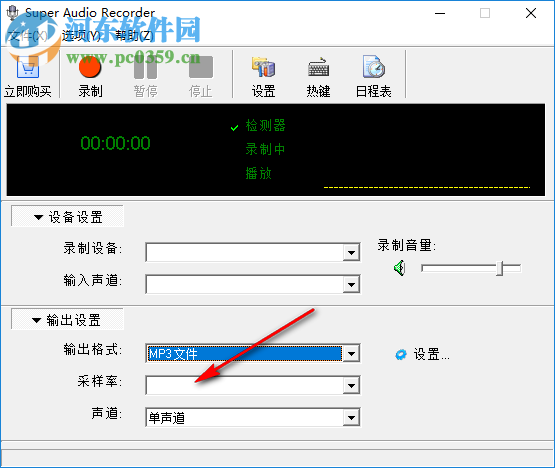This screenshot has width=555, height=468.
Task: Click the output format 设置... link
Action: point(431,354)
